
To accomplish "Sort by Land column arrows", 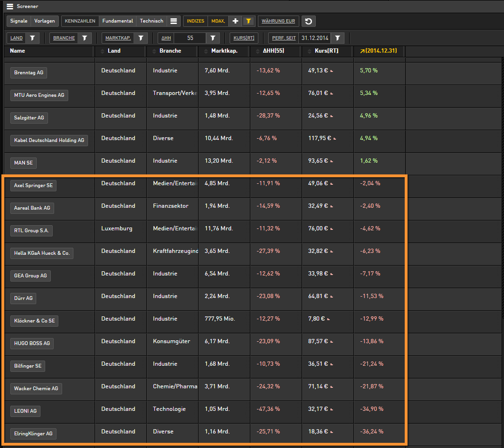I will (103, 51).
